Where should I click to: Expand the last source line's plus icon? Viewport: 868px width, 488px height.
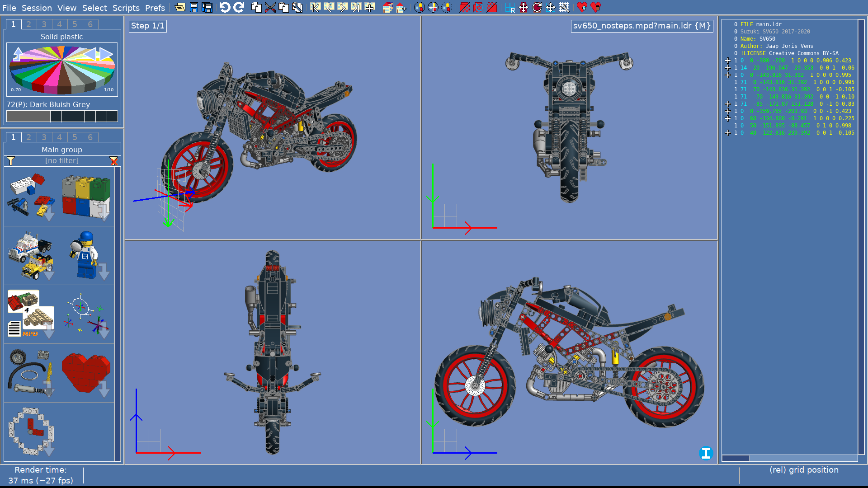728,133
